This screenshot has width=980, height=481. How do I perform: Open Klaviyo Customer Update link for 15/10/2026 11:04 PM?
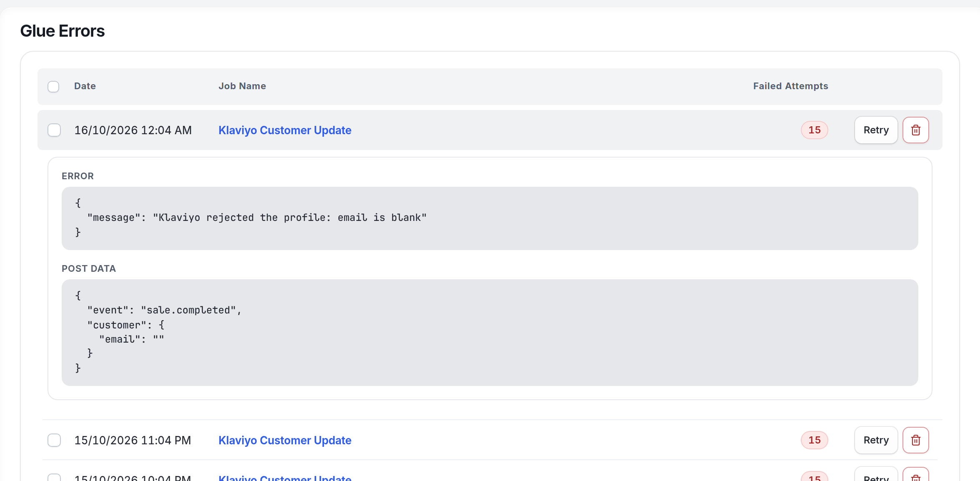pyautogui.click(x=285, y=441)
